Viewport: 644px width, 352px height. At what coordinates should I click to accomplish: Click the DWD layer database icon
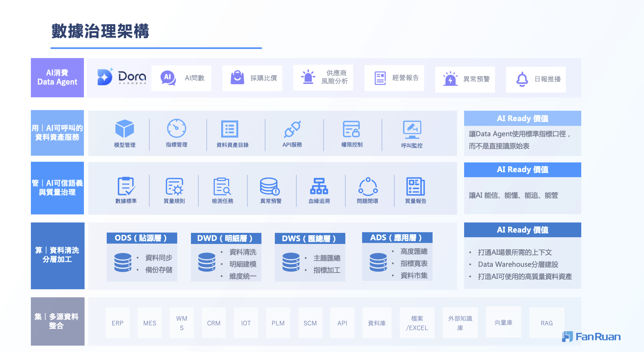[207, 262]
